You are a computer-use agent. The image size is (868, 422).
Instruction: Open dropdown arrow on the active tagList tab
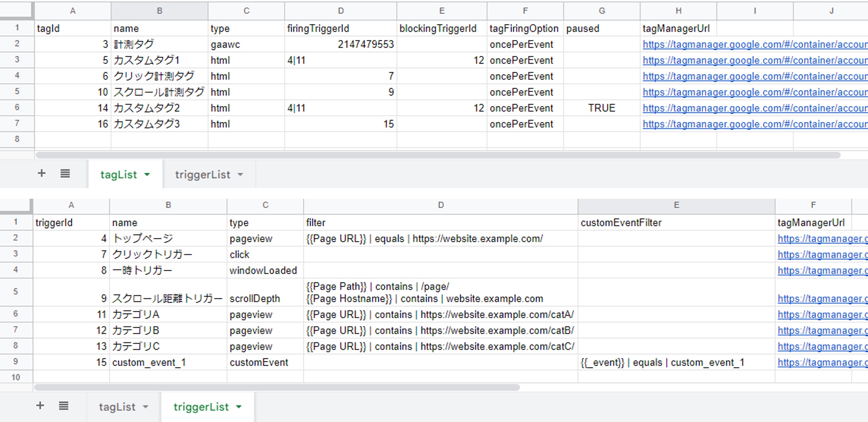tap(147, 174)
